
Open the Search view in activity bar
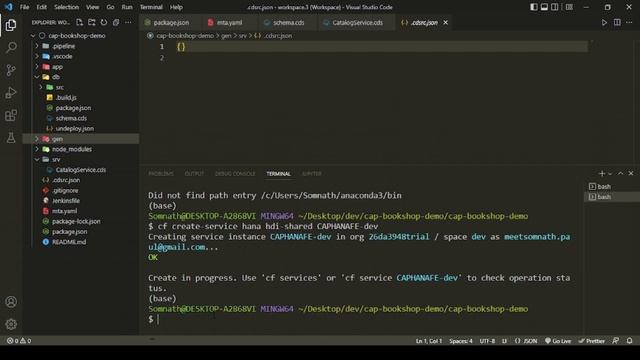pyautogui.click(x=11, y=48)
